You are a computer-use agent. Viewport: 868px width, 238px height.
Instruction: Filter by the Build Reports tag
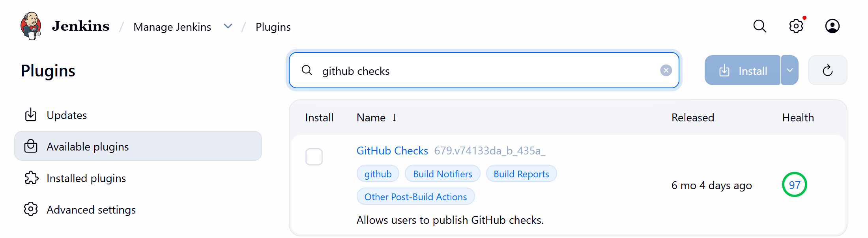coord(521,174)
